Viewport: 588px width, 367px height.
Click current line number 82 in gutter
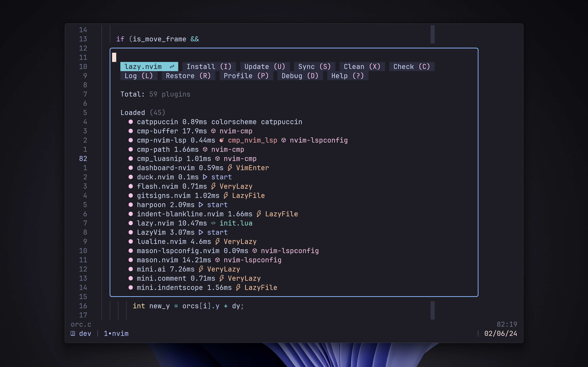click(83, 159)
